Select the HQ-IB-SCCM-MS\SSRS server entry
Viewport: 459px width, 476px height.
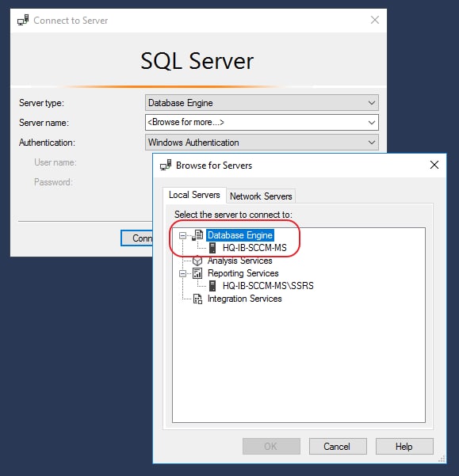tap(268, 286)
